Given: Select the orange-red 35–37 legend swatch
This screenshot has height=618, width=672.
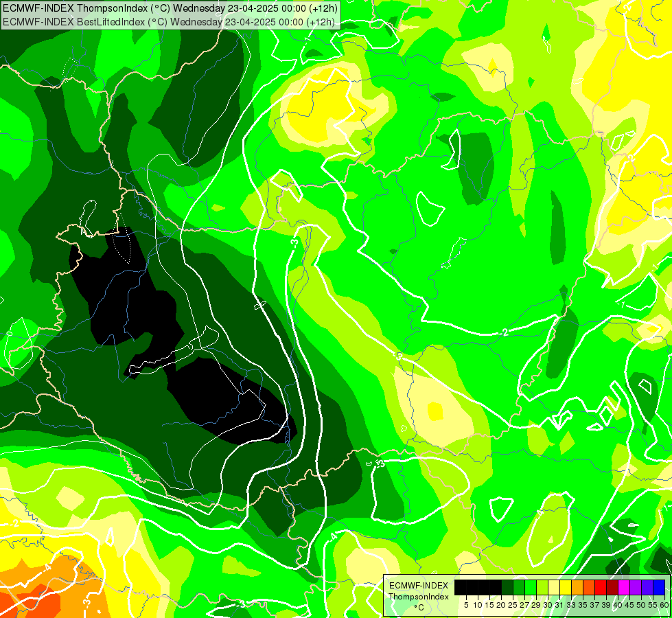Looking at the screenshot, I should click(589, 587).
